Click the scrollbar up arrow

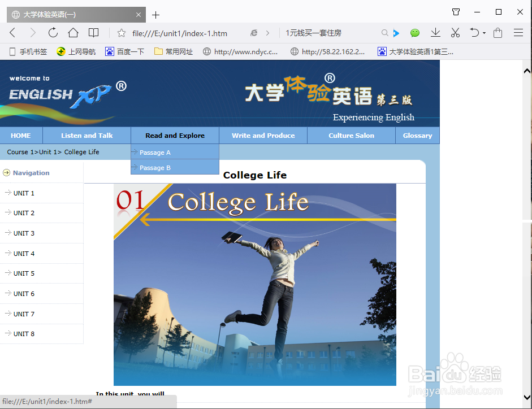527,71
